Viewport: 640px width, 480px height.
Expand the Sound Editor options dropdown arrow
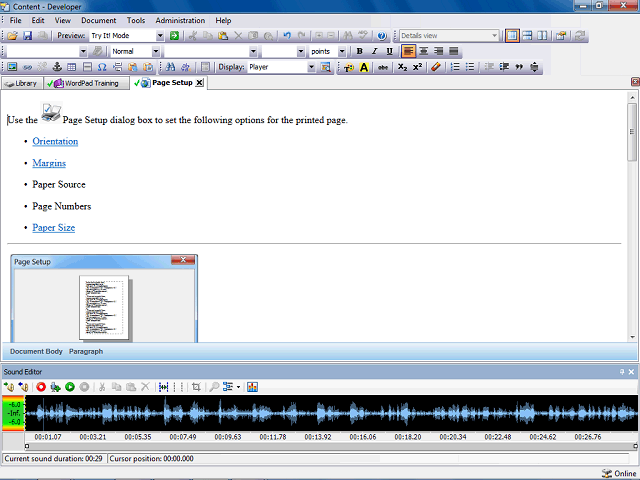point(238,387)
